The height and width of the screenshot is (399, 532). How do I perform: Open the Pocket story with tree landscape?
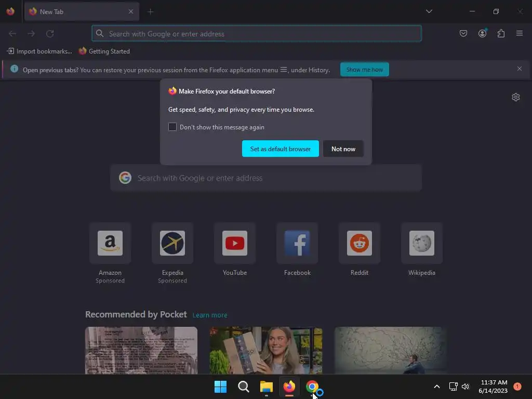(x=391, y=350)
